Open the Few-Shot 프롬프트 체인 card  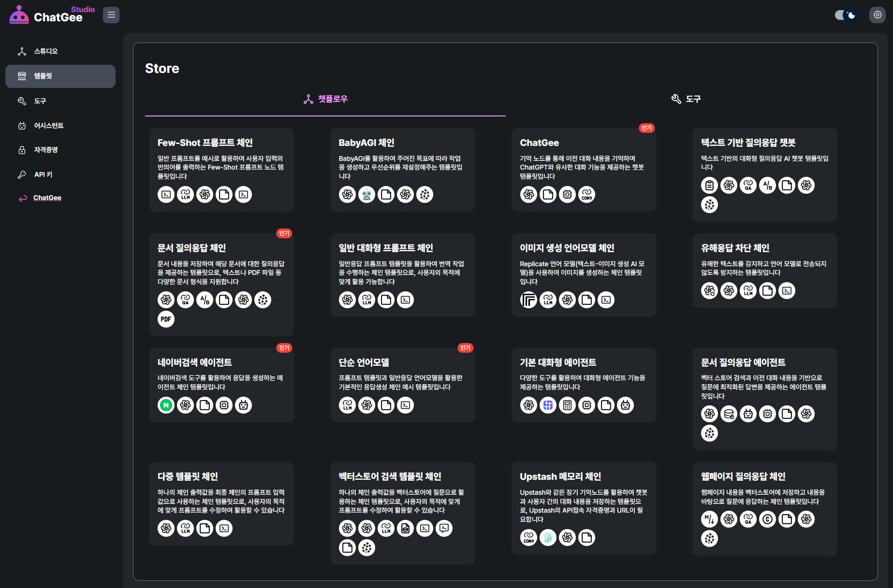click(221, 170)
